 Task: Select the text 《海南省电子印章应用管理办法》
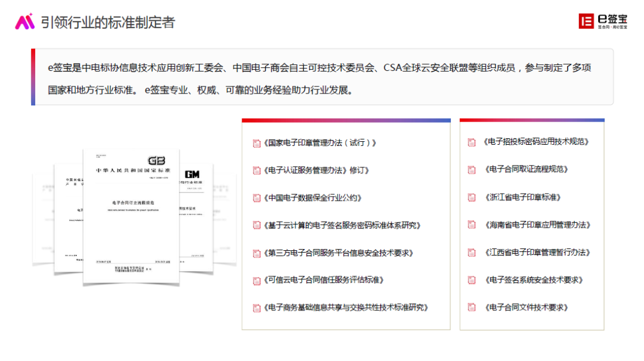(x=538, y=225)
